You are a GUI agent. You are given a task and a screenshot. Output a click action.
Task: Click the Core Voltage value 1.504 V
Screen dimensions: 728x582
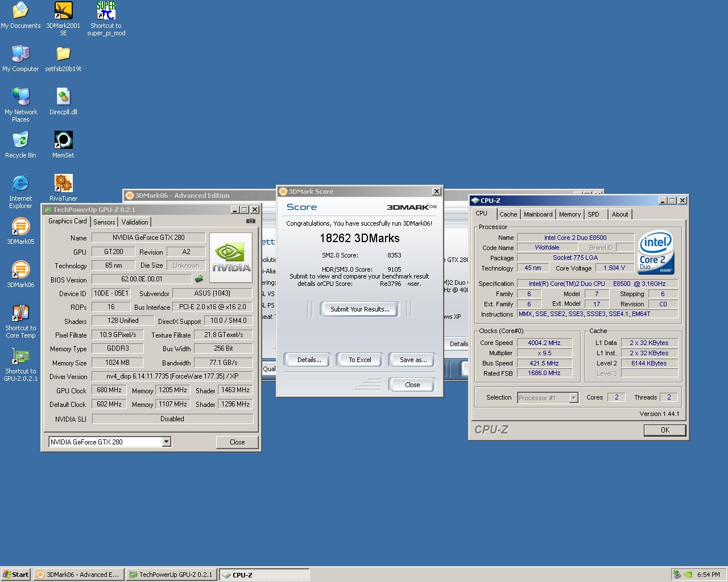point(614,268)
